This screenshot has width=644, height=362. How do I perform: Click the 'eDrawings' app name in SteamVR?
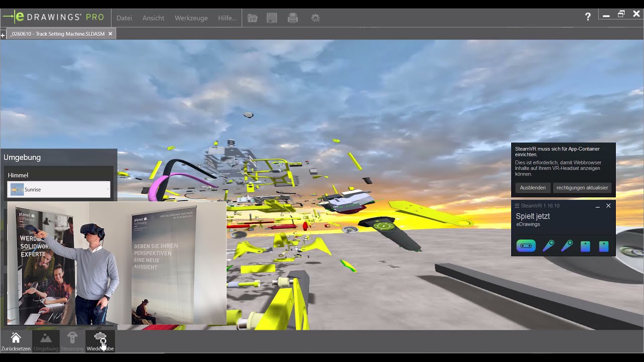pyautogui.click(x=528, y=224)
